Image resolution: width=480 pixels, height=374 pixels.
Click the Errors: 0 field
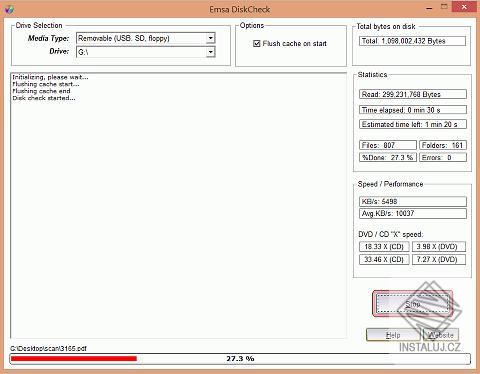(x=443, y=157)
